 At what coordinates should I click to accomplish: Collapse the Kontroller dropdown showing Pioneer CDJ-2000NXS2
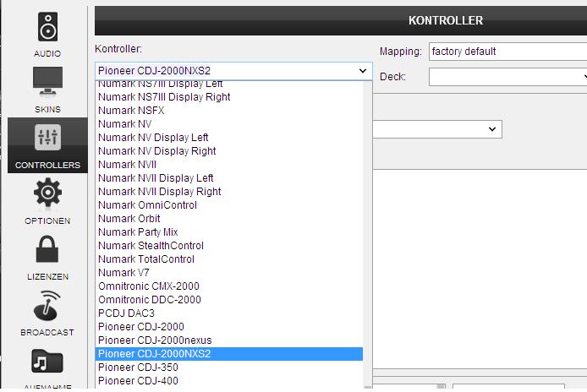233,71
